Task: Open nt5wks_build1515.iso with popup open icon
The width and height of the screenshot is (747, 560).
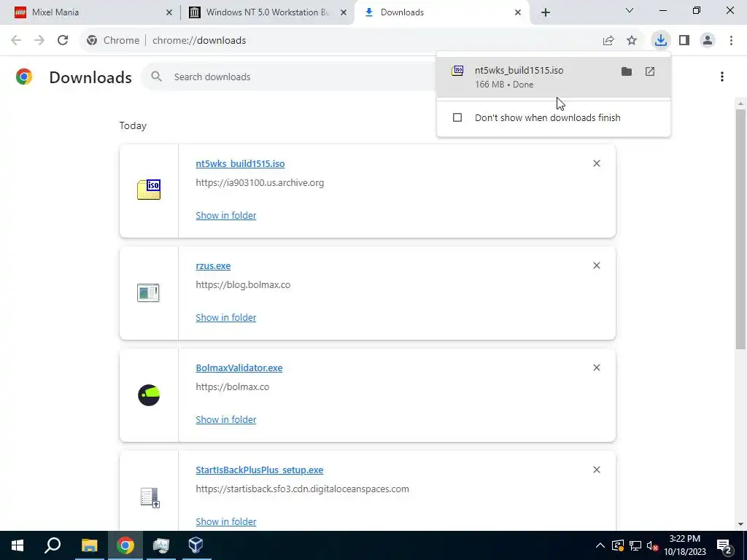Action: (x=650, y=71)
